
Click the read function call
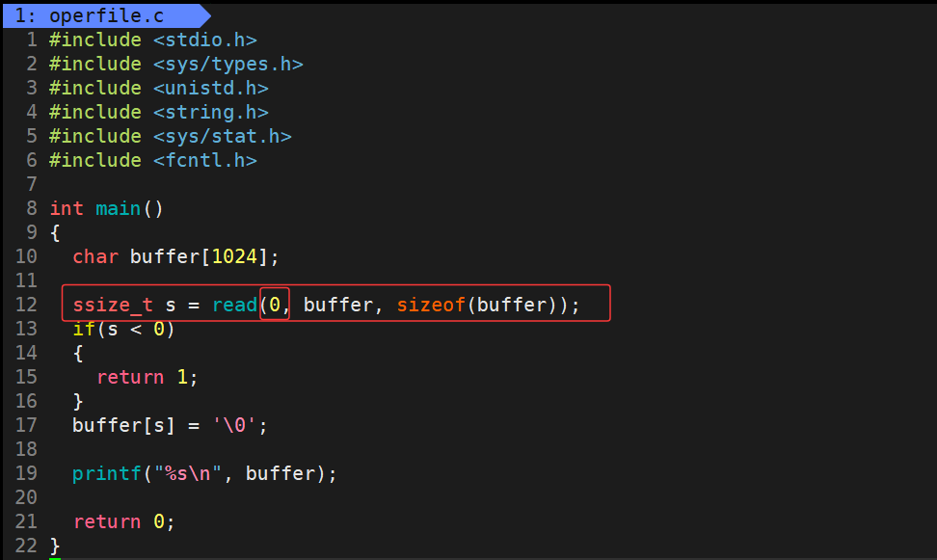click(234, 305)
